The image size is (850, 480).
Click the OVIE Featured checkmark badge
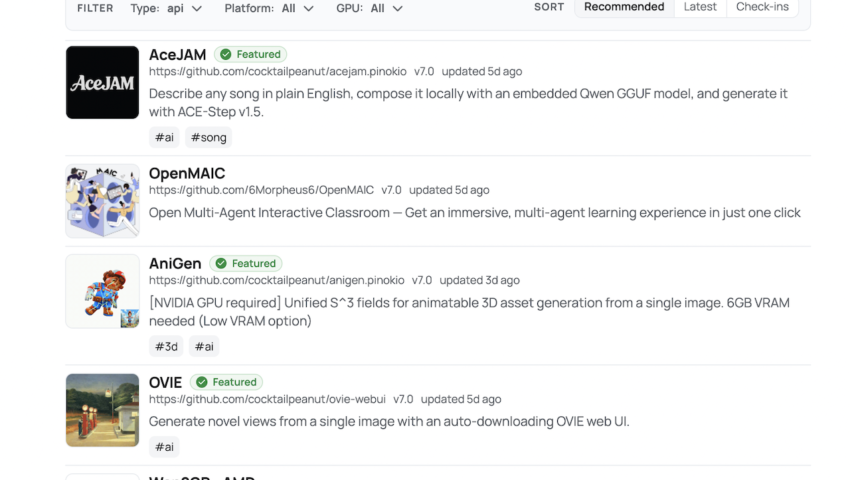pos(227,382)
